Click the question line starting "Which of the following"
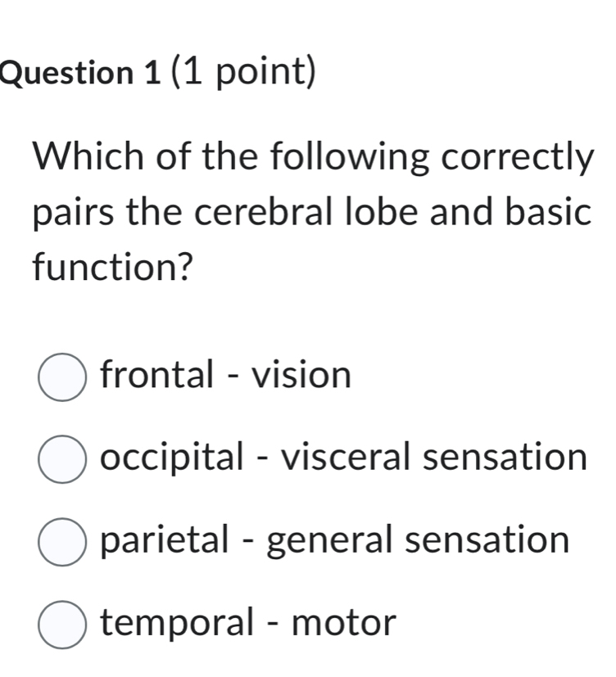 tap(311, 156)
